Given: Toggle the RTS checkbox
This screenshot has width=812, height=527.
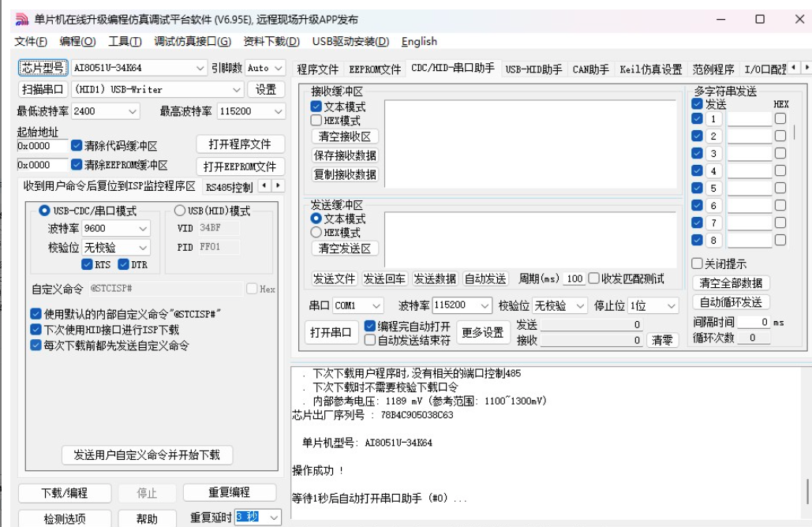Looking at the screenshot, I should point(87,264).
